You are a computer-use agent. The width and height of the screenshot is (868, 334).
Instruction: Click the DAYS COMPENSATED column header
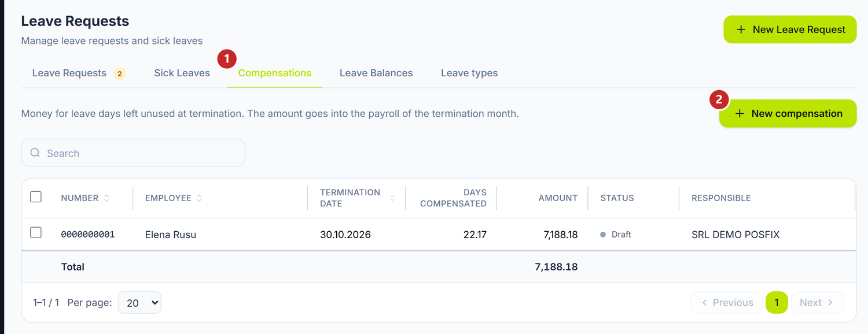453,198
